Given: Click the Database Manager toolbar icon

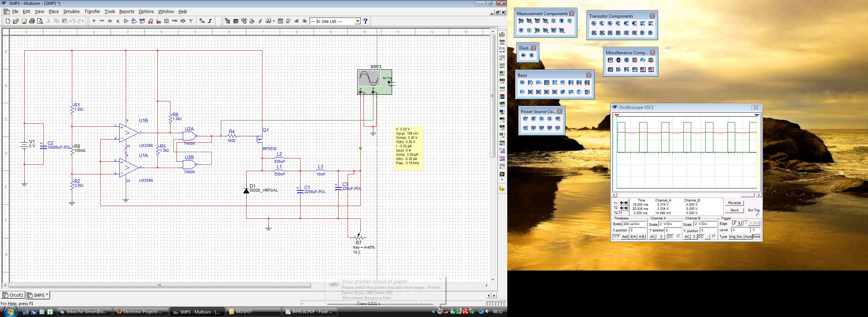Looking at the screenshot, I should [244, 21].
